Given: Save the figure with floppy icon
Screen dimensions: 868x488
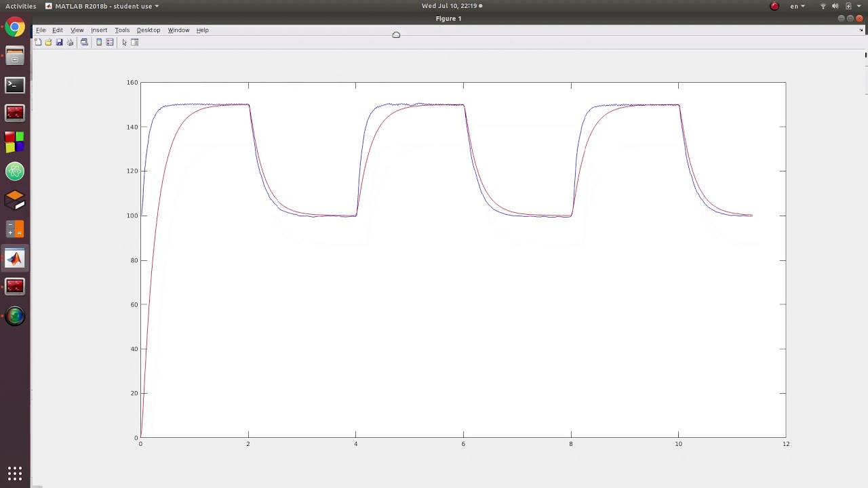Looking at the screenshot, I should tap(59, 42).
